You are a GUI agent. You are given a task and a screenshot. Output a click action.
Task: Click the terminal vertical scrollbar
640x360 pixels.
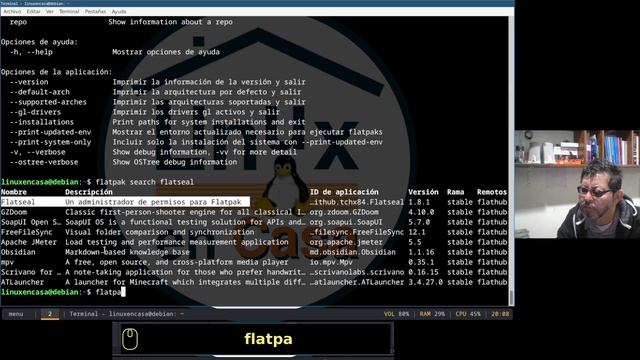[x=511, y=161]
